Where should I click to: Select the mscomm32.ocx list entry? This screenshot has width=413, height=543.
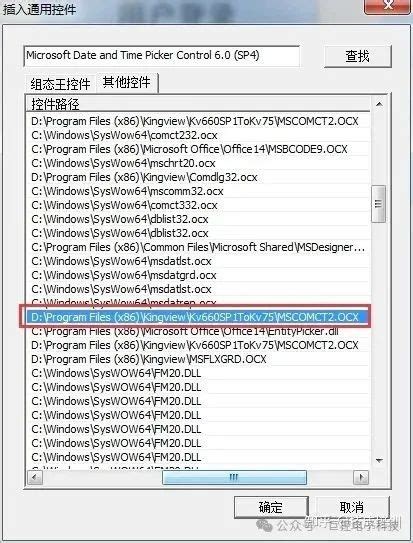127,191
